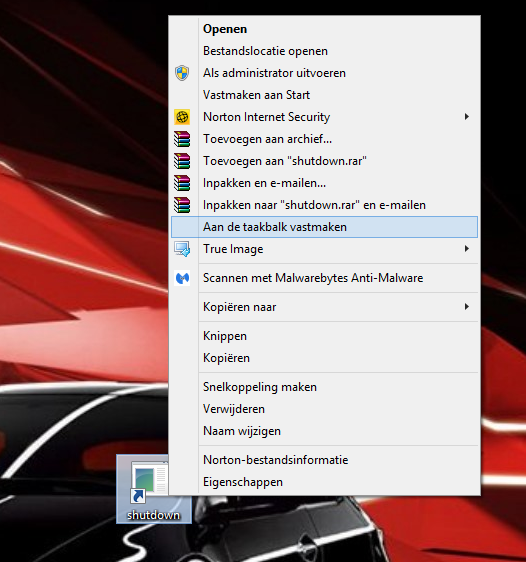Click the WinRAR icon beside Toevoegen aan "shutdown.rar"
Viewport: 526px width, 562px height.
pyautogui.click(x=182, y=161)
